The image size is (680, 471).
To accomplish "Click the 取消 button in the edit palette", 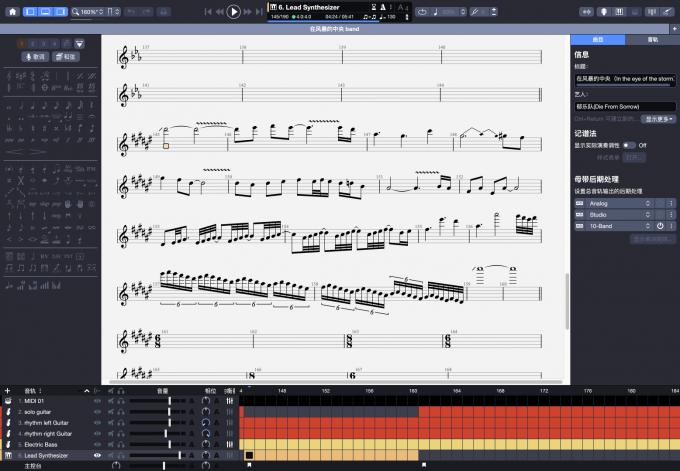I will point(35,57).
